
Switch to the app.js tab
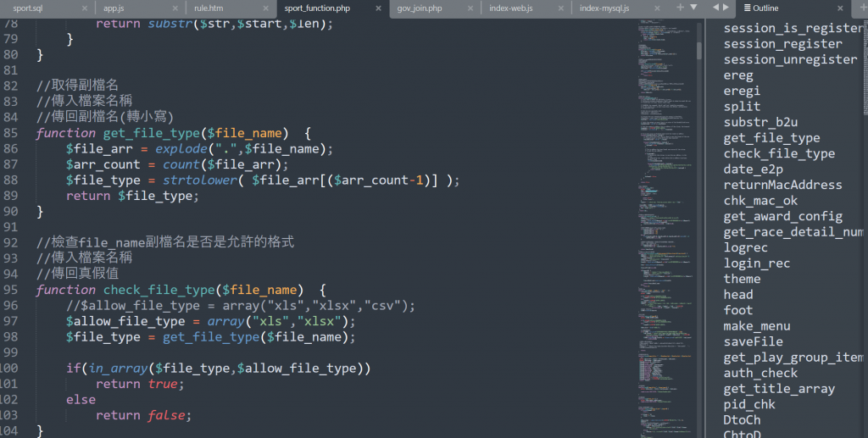[114, 8]
